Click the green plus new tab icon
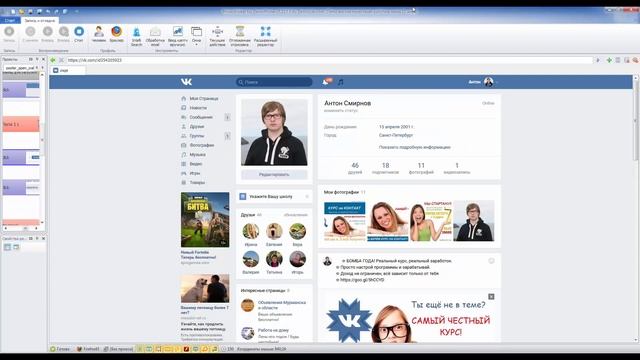Screen dimensions: 640x360 click(x=609, y=60)
